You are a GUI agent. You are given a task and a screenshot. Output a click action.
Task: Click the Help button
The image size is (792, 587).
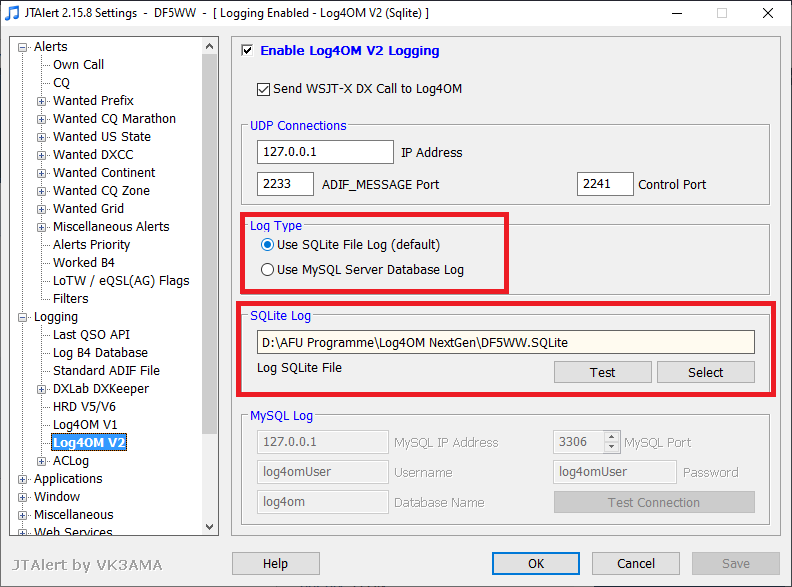(276, 563)
